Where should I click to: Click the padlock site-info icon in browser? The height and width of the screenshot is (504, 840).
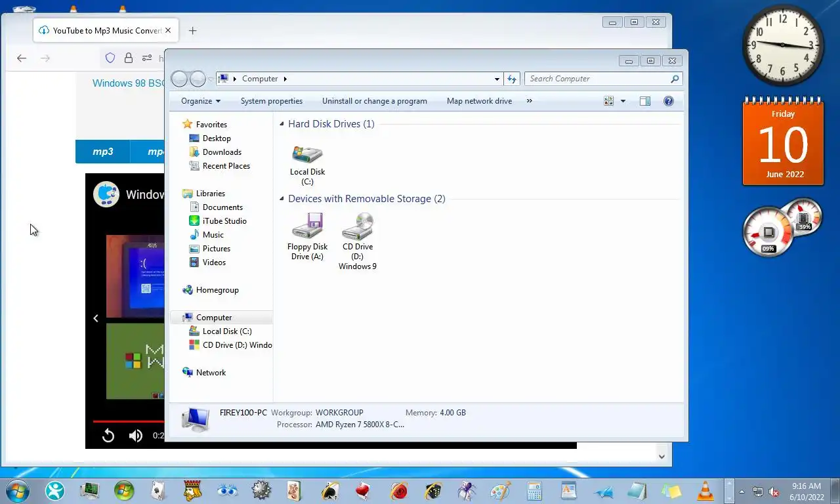[x=129, y=58]
